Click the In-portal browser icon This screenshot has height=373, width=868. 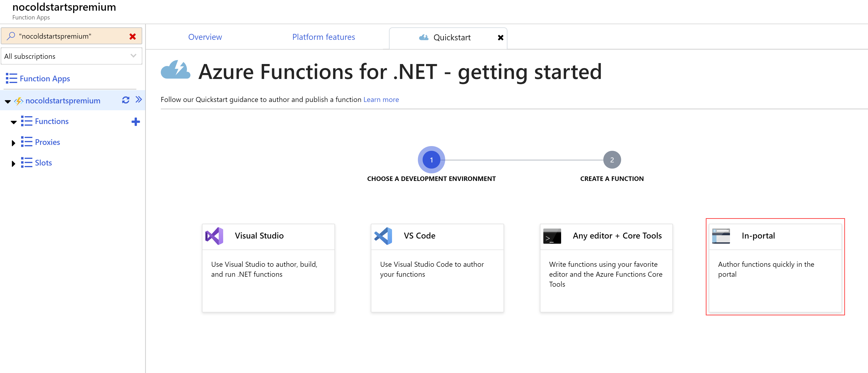click(x=721, y=236)
